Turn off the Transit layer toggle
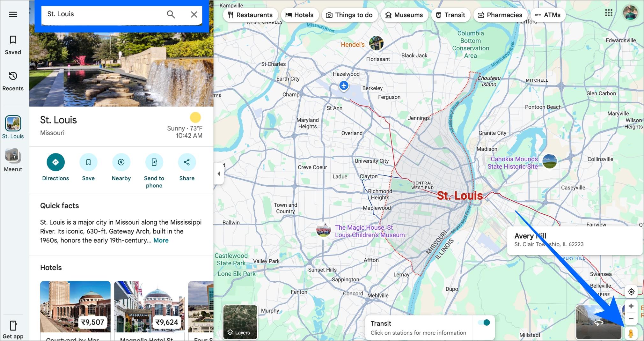644x341 pixels. 484,322
